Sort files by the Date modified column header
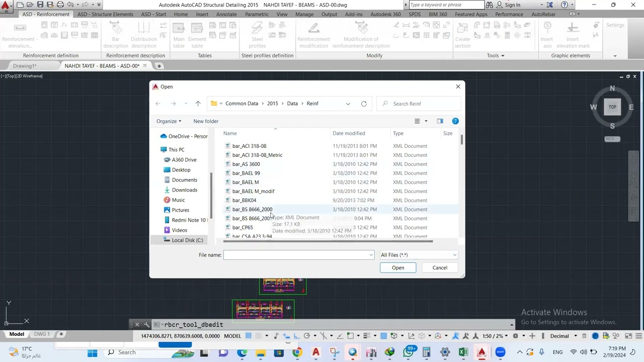Screen dimensions: 644x362 pyautogui.click(x=349, y=133)
